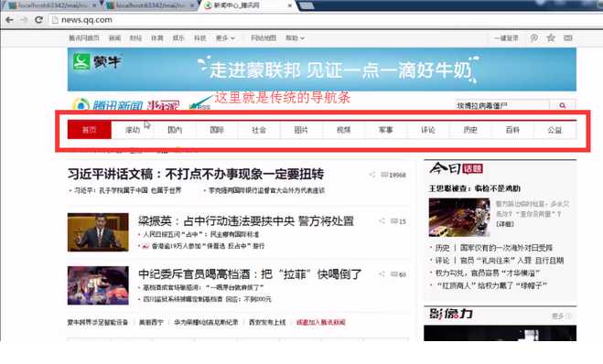Open 科技 link in top site bar
The width and height of the screenshot is (603, 364).
[x=200, y=38]
